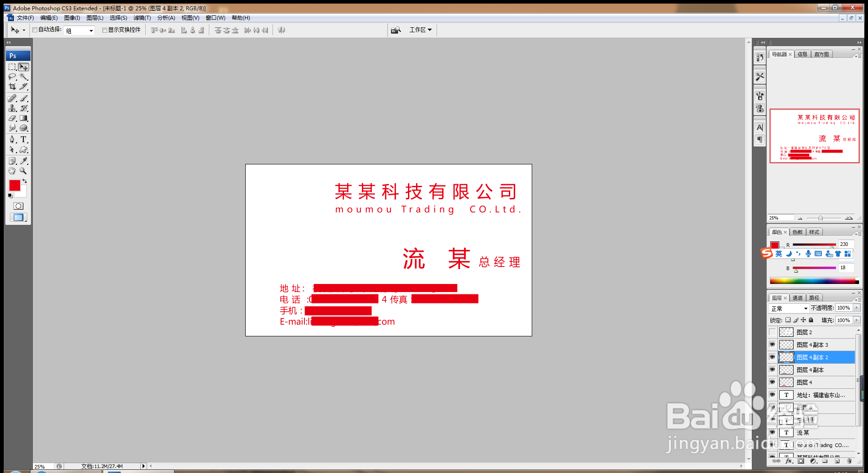Open the 工作区 dropdown

click(420, 30)
